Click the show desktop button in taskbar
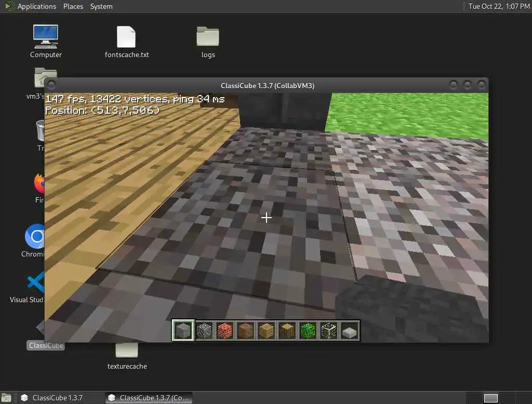 (6, 398)
